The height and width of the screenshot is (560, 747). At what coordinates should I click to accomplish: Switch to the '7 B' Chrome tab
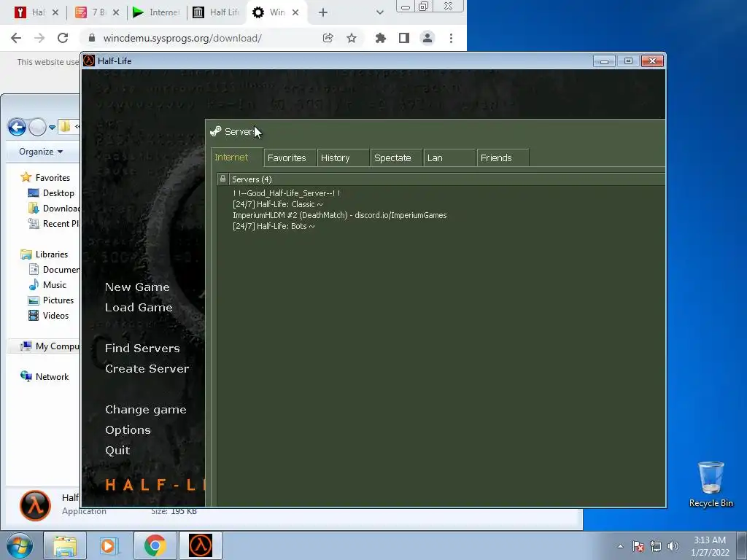(x=98, y=12)
